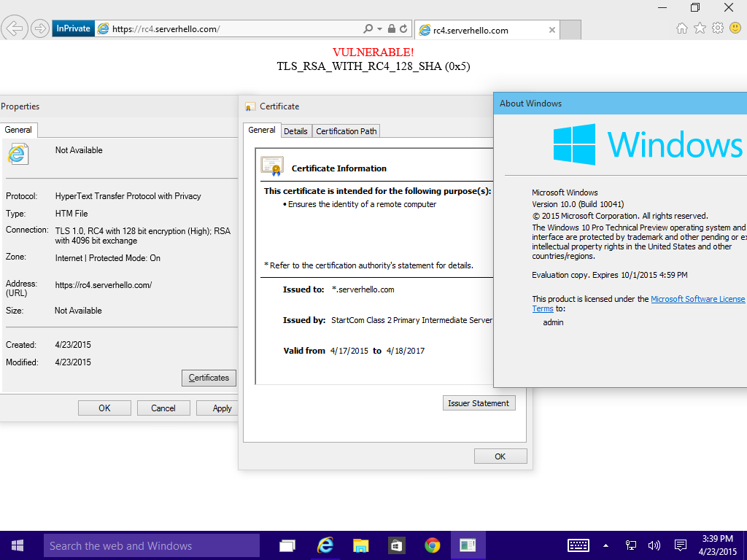Viewport: 747px width, 560px height.
Task: Click the network status tray icon
Action: tap(631, 545)
